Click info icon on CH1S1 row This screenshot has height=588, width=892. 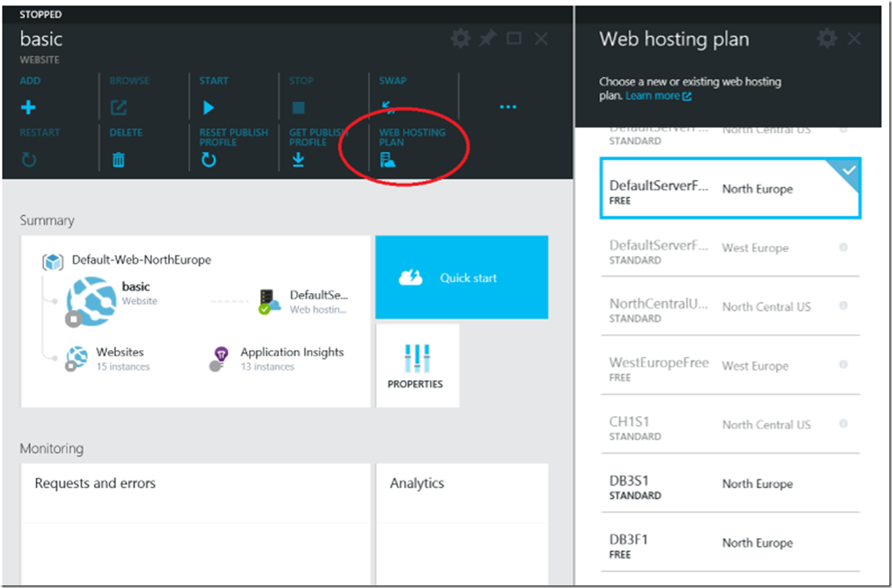coord(843,424)
